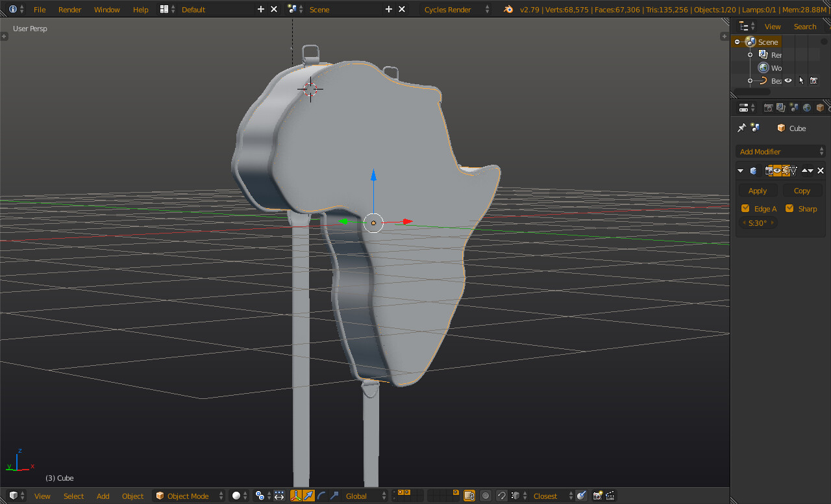This screenshot has width=831, height=504.
Task: Click the Scene name field in header
Action: (344, 9)
